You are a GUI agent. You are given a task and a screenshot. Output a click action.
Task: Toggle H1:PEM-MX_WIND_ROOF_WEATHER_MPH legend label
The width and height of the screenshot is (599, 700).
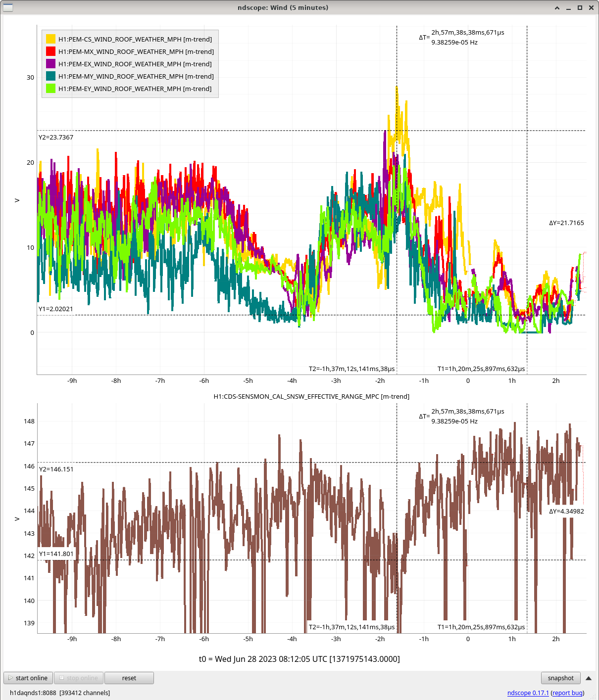(136, 51)
